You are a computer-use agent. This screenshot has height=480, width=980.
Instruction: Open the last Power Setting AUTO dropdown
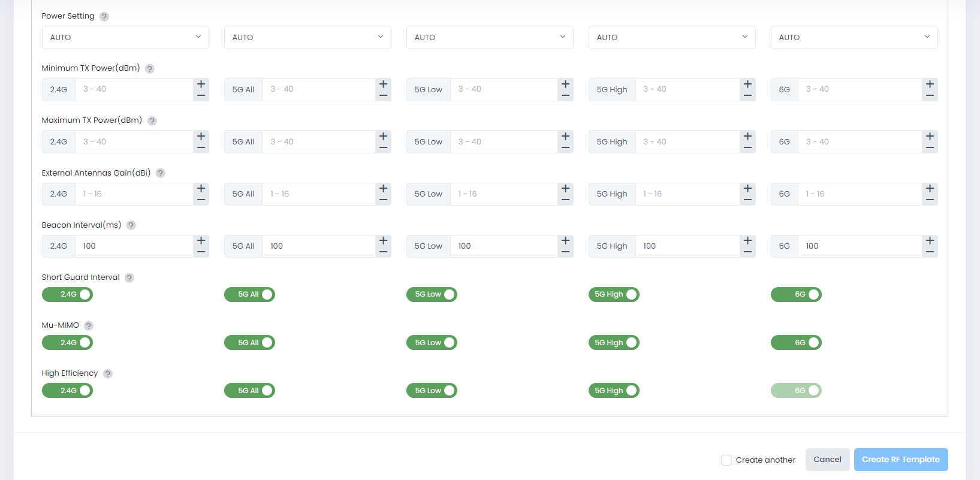coord(854,37)
